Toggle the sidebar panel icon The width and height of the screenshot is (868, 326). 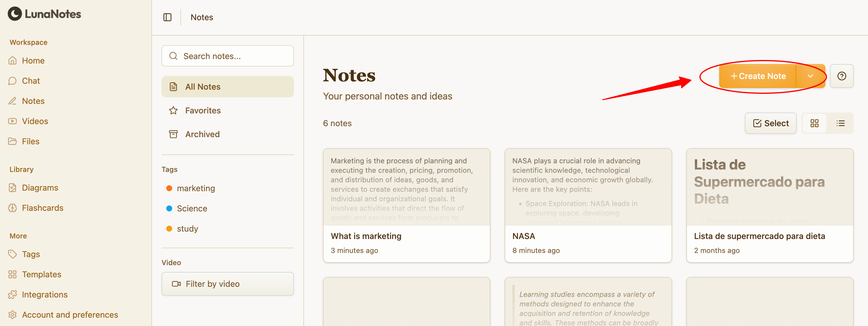coord(167,17)
